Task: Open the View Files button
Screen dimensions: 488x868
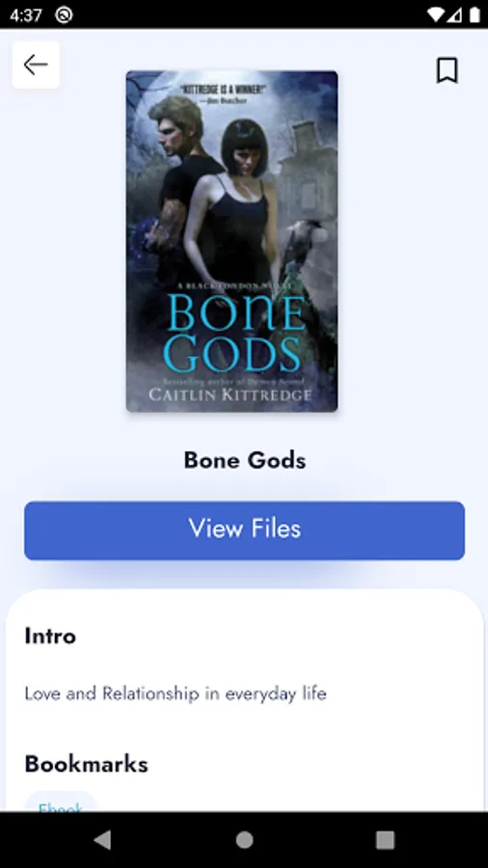Action: coord(245,530)
